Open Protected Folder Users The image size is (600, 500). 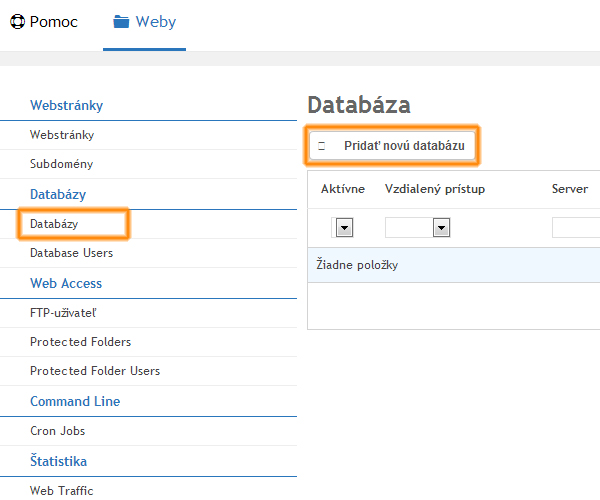click(x=95, y=371)
